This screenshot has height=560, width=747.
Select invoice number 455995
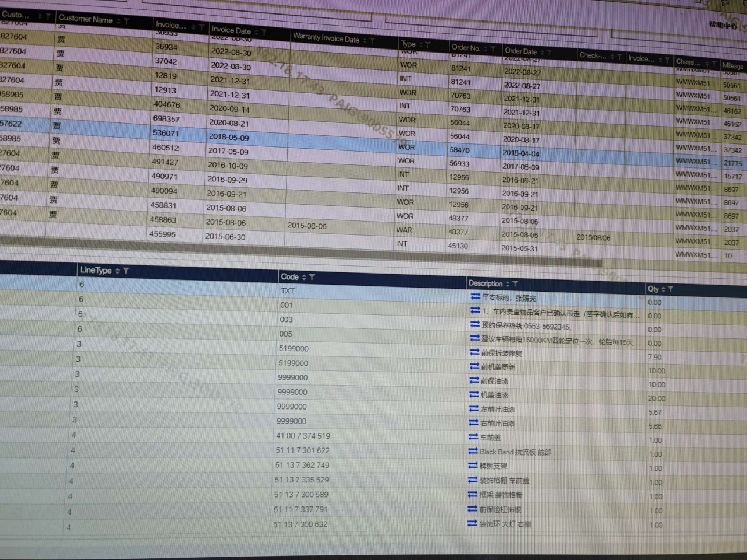(x=162, y=234)
